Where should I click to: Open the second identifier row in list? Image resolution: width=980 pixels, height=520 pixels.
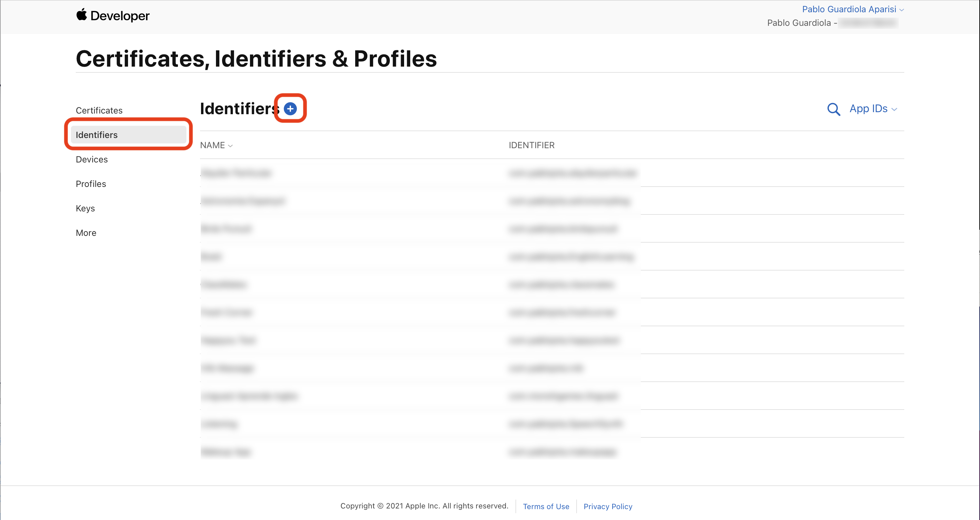pos(243,201)
